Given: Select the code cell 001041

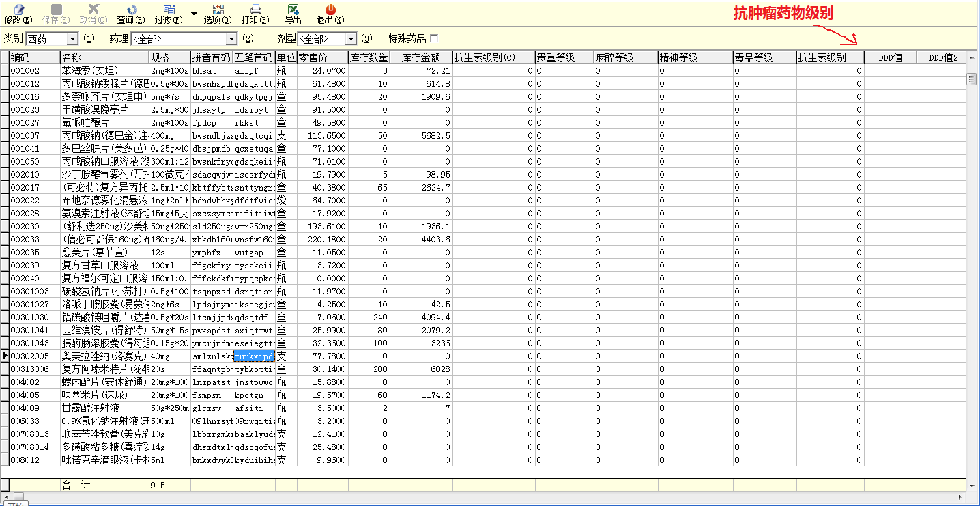Looking at the screenshot, I should click(35, 149).
